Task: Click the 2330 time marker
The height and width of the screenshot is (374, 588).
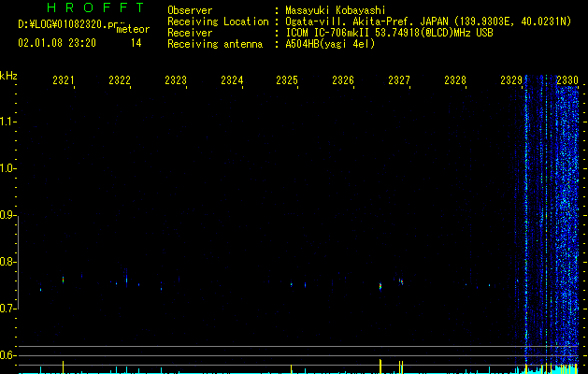Action: click(567, 80)
